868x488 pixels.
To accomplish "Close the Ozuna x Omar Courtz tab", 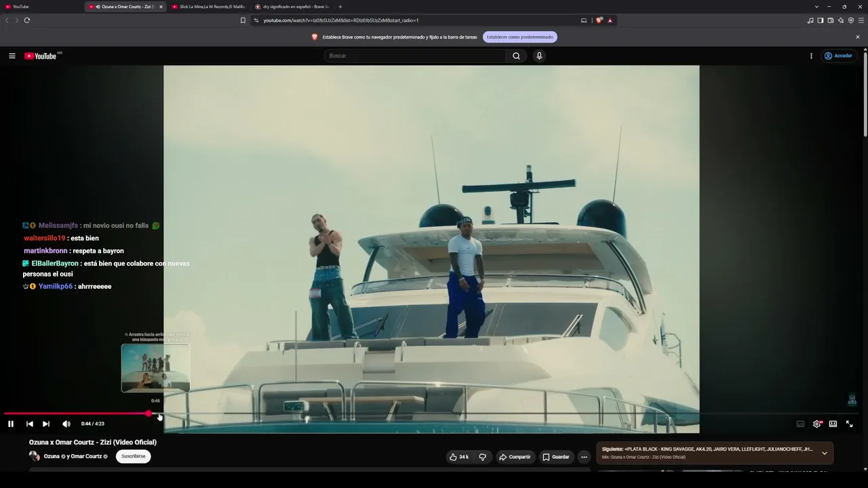I will 161,7.
